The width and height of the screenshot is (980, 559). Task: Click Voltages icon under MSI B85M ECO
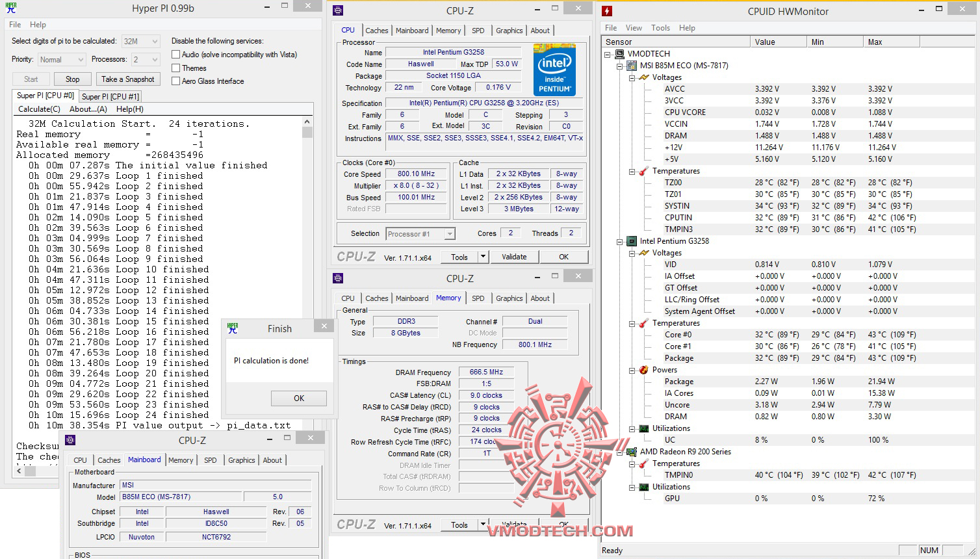[x=644, y=77]
